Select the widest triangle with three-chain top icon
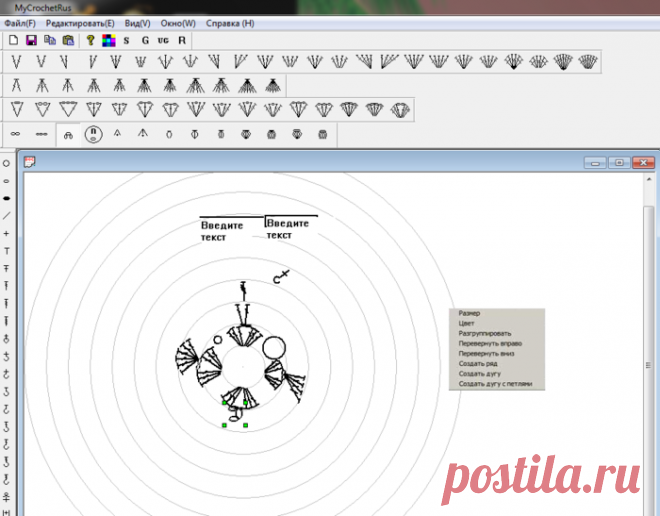 (68, 109)
